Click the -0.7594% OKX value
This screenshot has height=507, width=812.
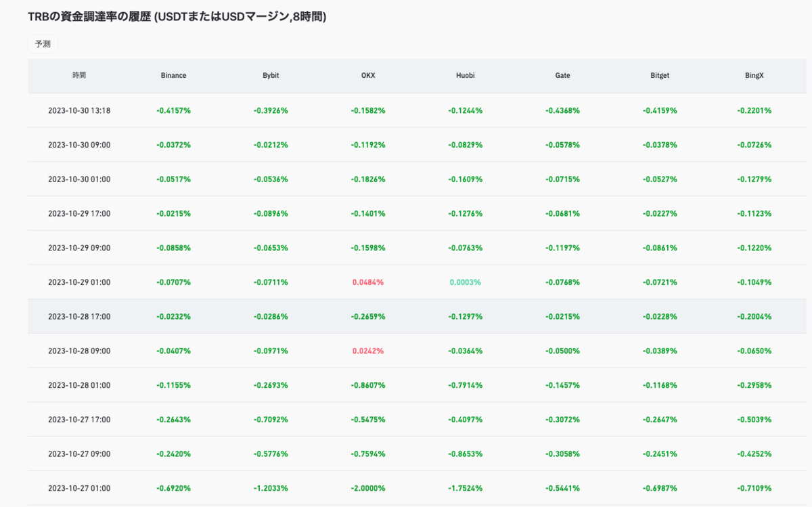368,454
